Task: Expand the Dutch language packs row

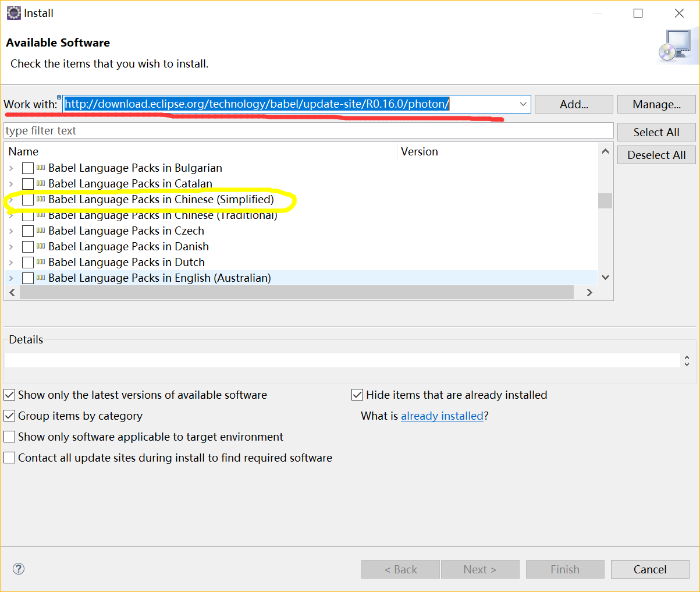Action: 11,263
